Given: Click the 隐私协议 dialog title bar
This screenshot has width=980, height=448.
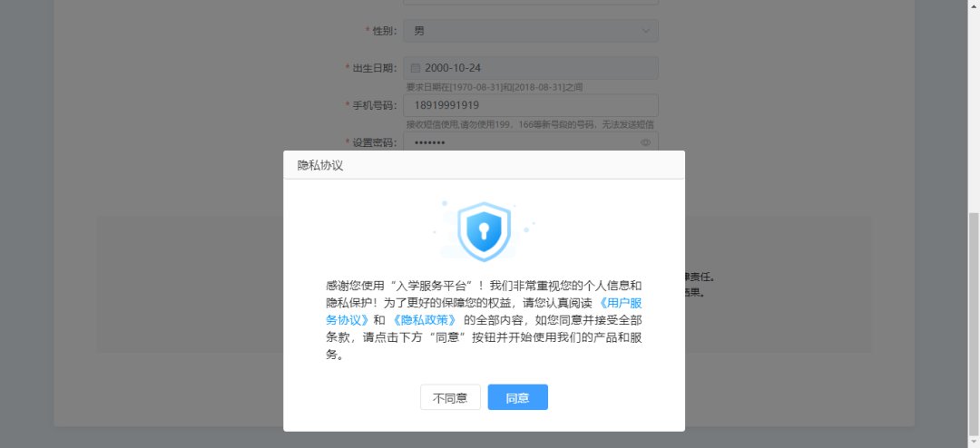Looking at the screenshot, I should pos(484,165).
